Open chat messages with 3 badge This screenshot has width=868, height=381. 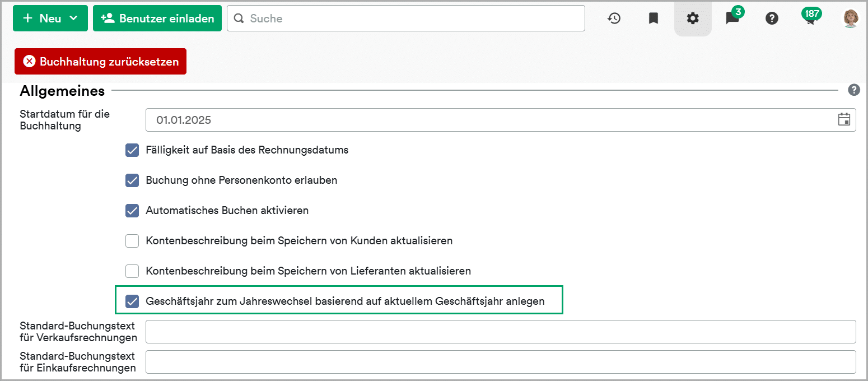pos(732,18)
